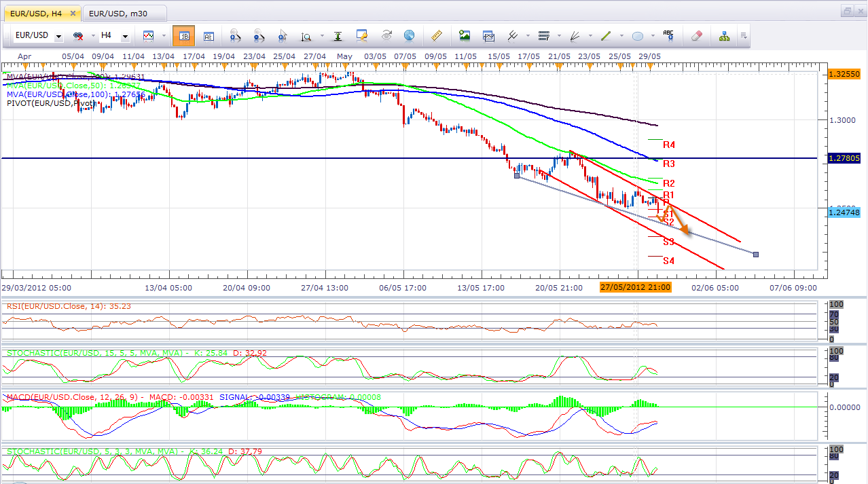
Task: Expand the trend line dropdown arrow
Action: 621,36
